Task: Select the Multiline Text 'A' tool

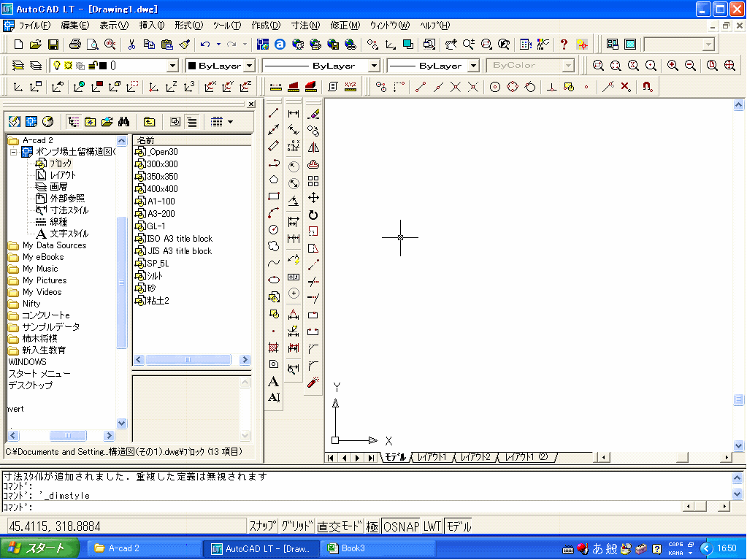Action: [273, 381]
